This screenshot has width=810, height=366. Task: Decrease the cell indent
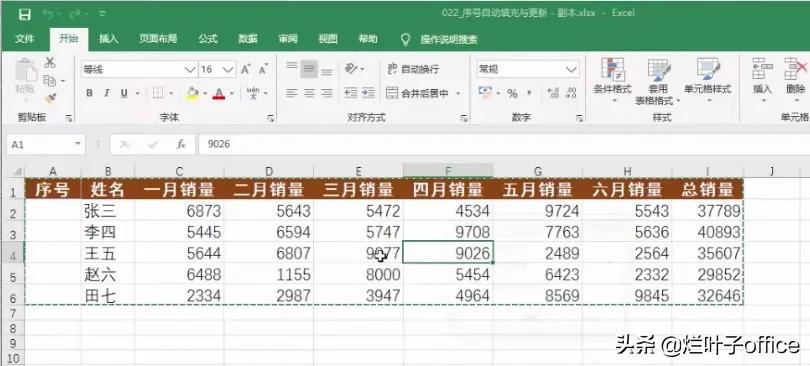click(x=351, y=93)
